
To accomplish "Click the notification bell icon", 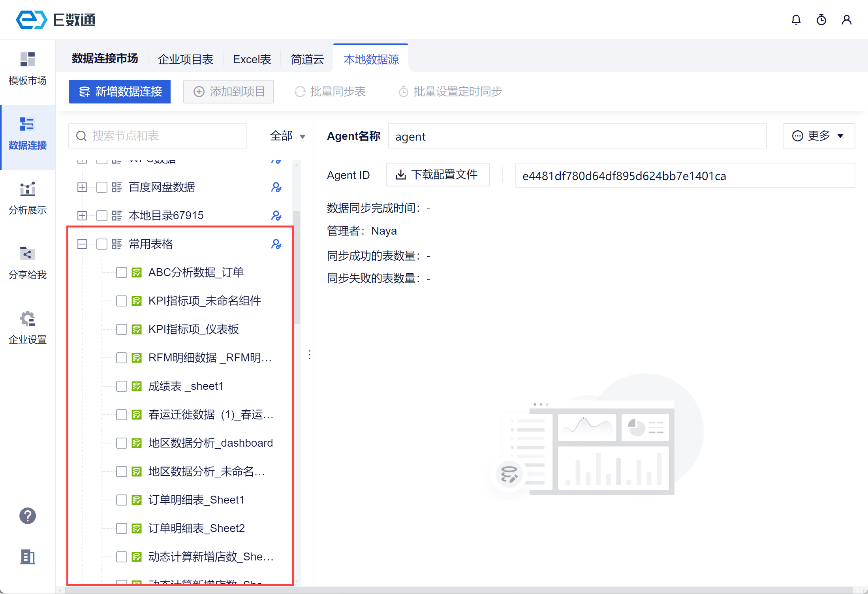I will 796,20.
